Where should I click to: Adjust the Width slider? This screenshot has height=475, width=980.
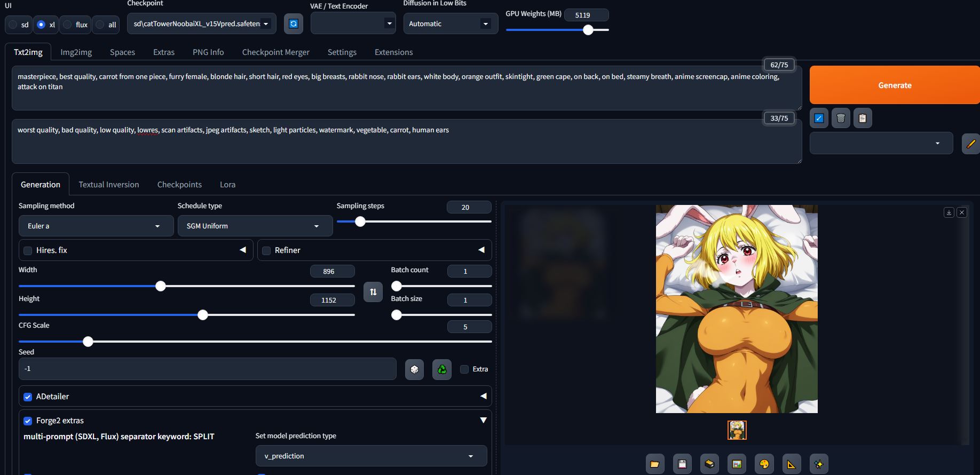tap(187, 286)
